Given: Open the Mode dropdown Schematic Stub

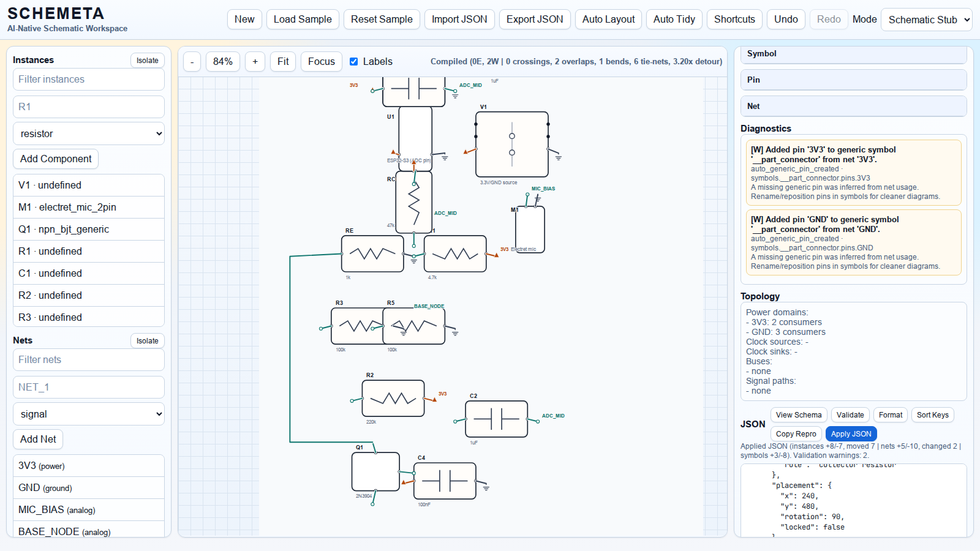Looking at the screenshot, I should coord(926,20).
